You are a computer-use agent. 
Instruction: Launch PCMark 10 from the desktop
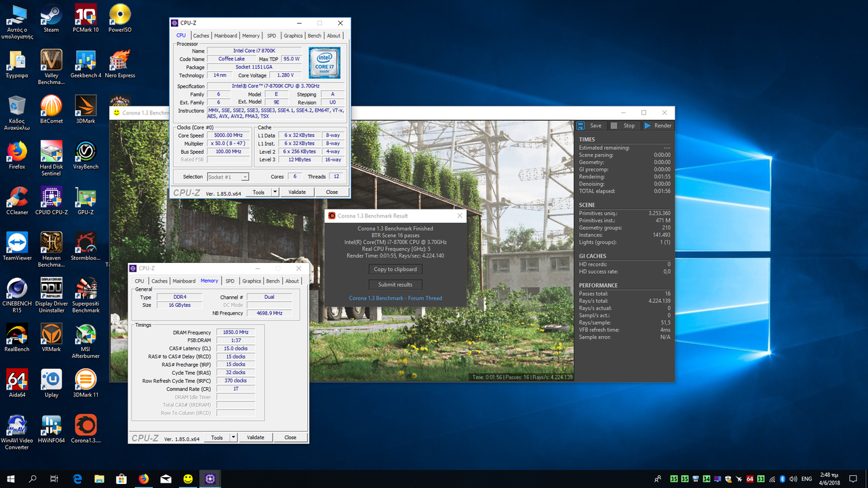point(85,18)
